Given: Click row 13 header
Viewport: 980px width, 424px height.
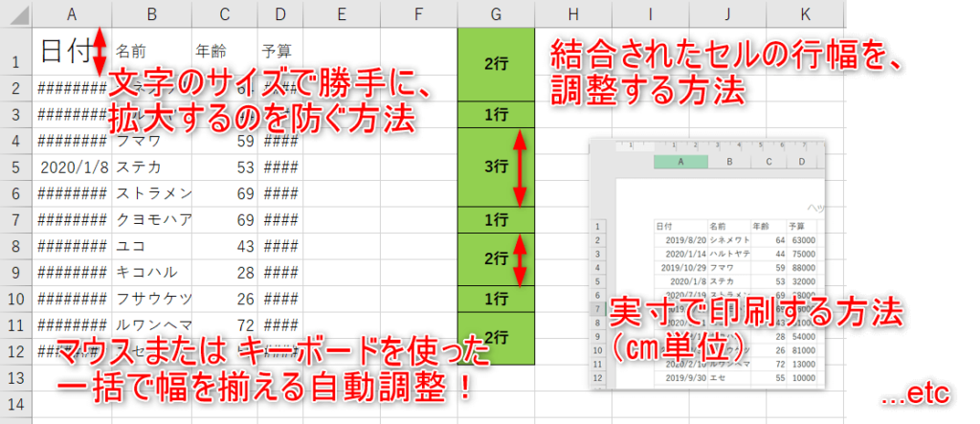Looking at the screenshot, I should point(16,376).
